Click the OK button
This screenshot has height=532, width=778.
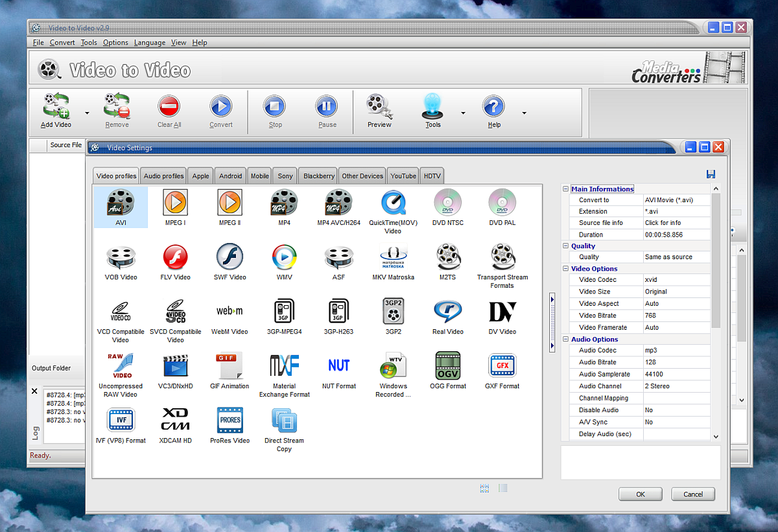click(640, 494)
